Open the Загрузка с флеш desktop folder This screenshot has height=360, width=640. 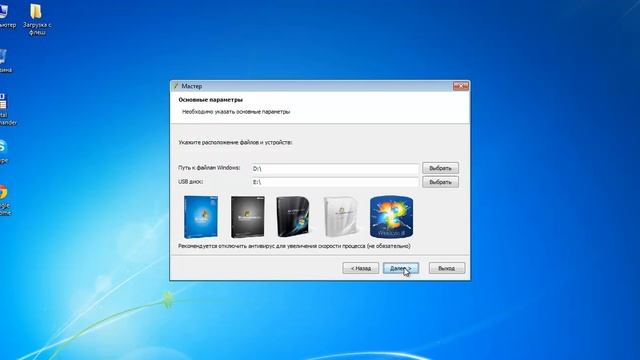click(x=36, y=19)
